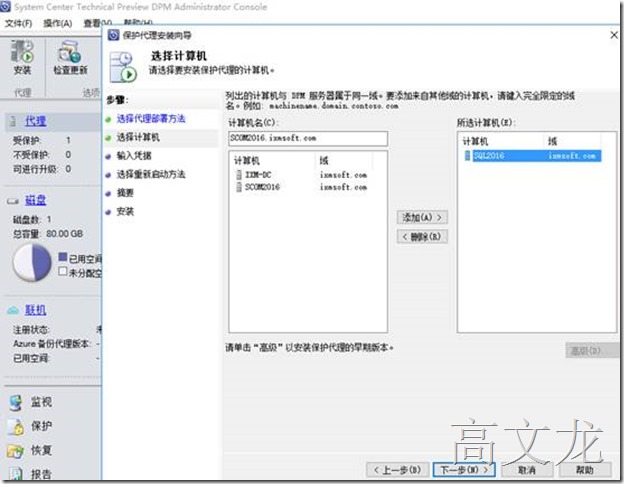Select step 选择代理部署方法
Image resolution: width=624 pixels, height=484 pixels.
click(x=151, y=119)
